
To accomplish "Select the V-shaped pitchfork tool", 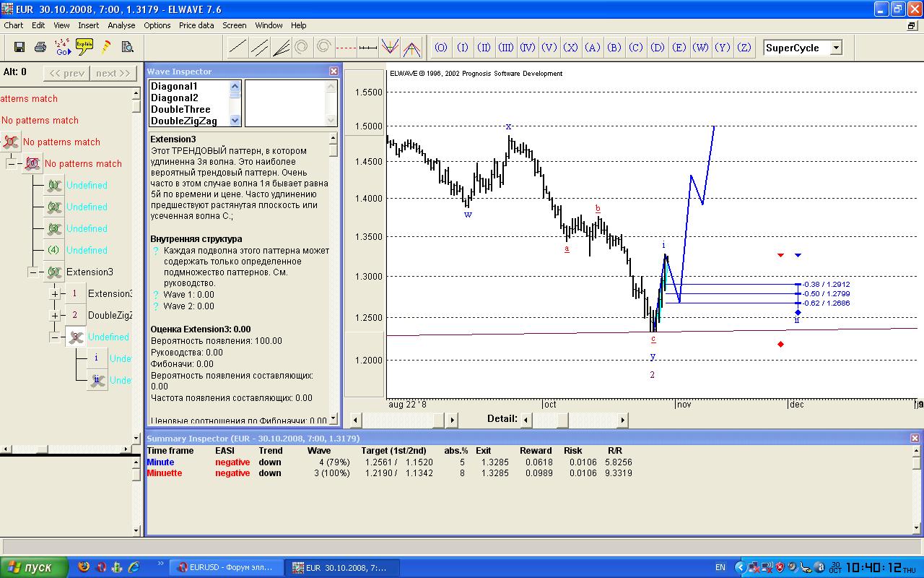I will coord(390,48).
